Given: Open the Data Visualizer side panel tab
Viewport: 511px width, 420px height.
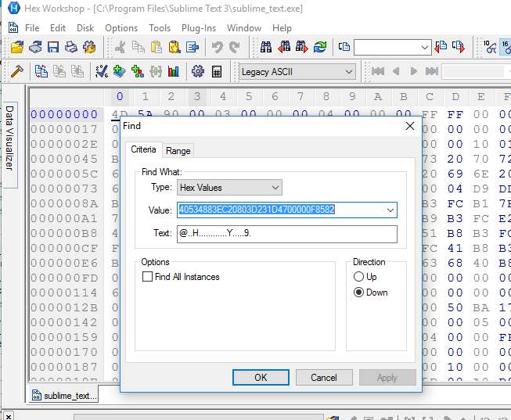Looking at the screenshot, I should 9,145.
